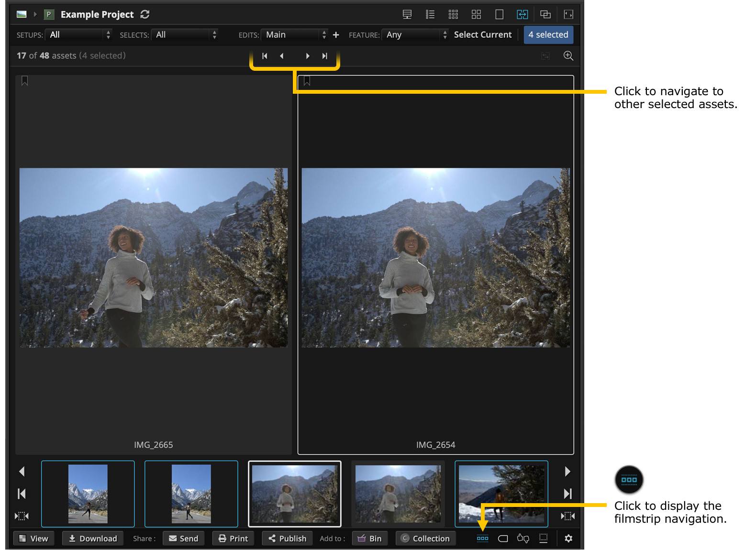
Task: Open the EDITS dropdown showing Main
Action: point(295,34)
